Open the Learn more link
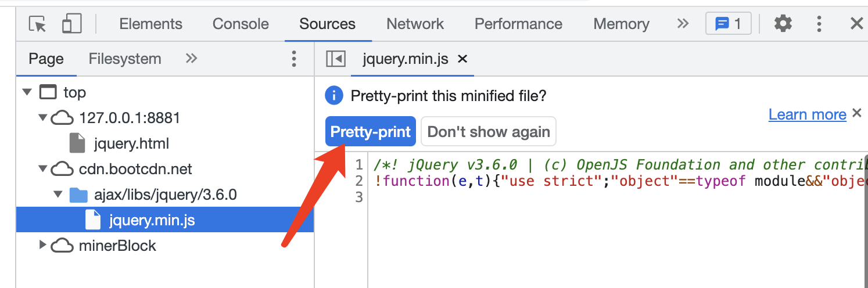The image size is (868, 288). (x=807, y=115)
